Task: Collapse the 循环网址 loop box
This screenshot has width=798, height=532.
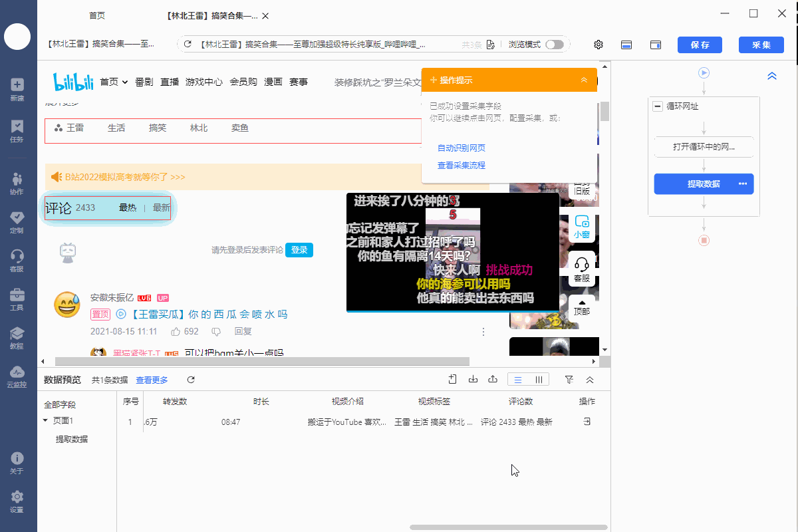Action: coord(658,106)
